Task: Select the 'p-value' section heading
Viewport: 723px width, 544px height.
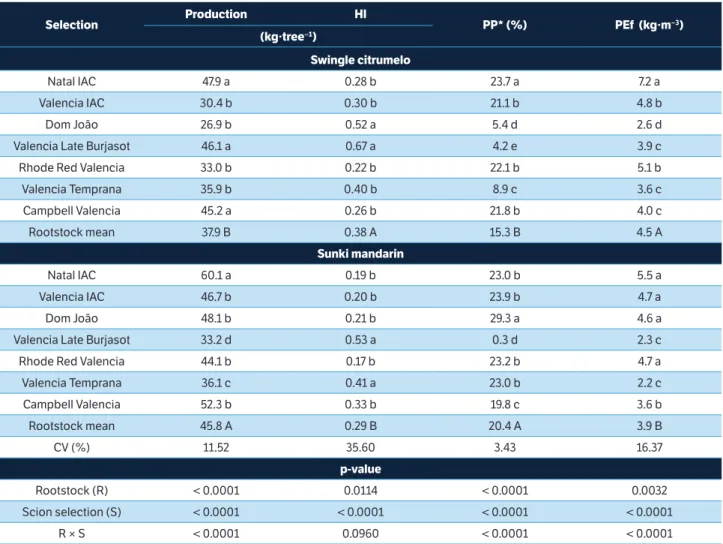Action: tap(360, 469)
